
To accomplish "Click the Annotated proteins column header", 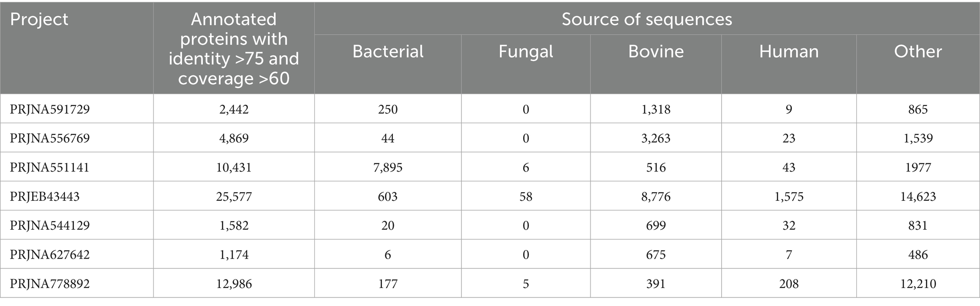I will coord(234,49).
